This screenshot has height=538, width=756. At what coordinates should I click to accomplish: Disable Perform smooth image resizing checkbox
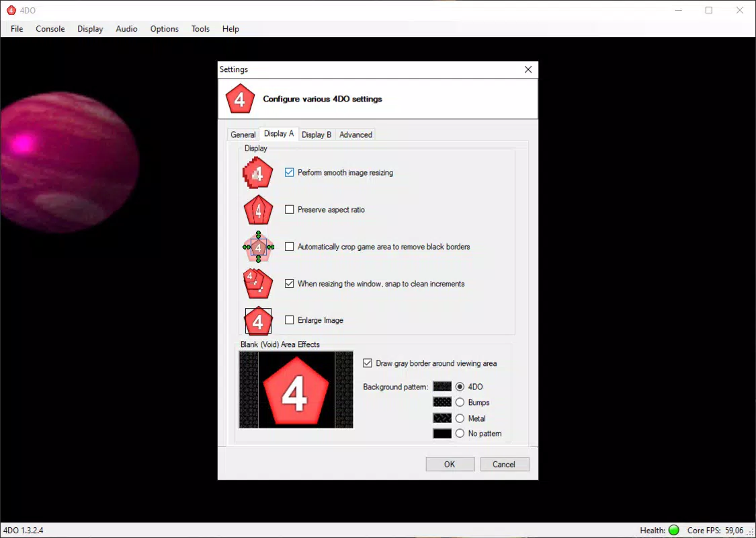pos(289,173)
